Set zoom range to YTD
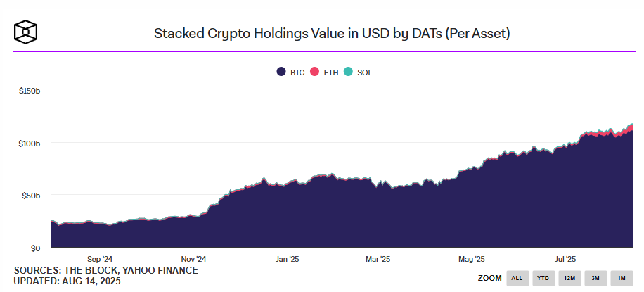Screen dimensions: 644x292 coord(543,279)
